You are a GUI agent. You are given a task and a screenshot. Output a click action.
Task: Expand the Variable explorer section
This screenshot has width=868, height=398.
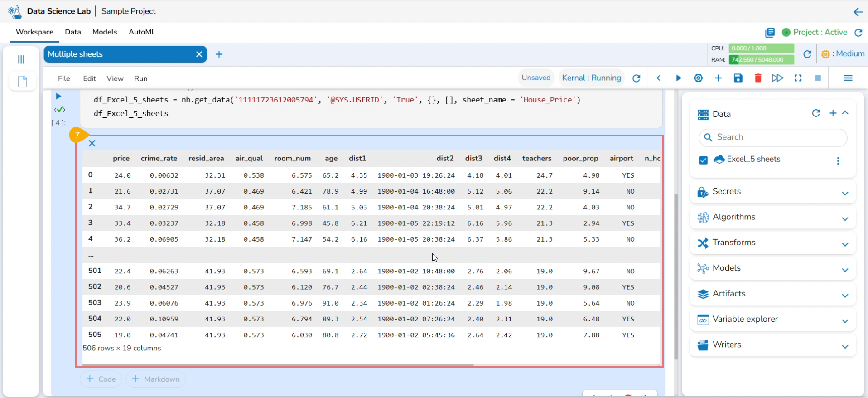(x=845, y=321)
